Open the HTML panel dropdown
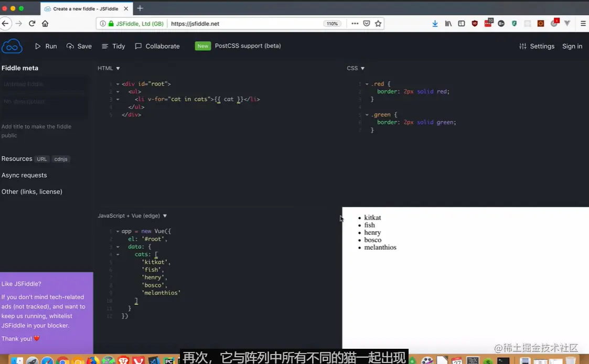This screenshot has height=364, width=589. (x=109, y=68)
